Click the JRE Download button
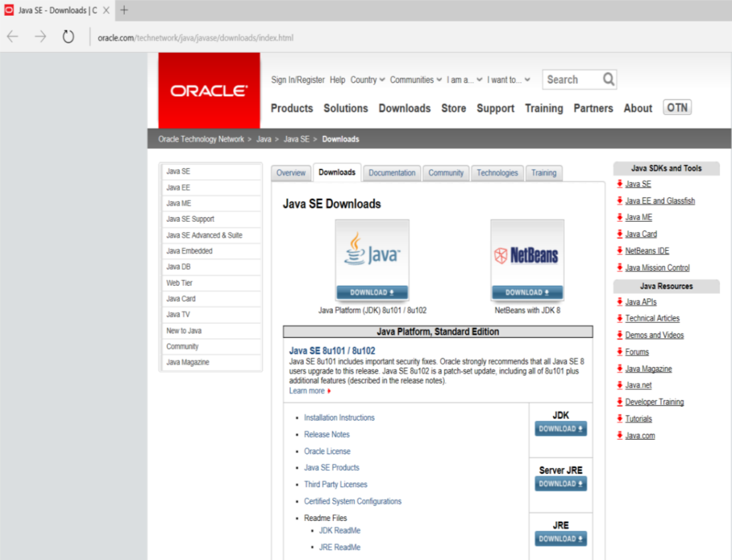This screenshot has width=732, height=560. 561,539
